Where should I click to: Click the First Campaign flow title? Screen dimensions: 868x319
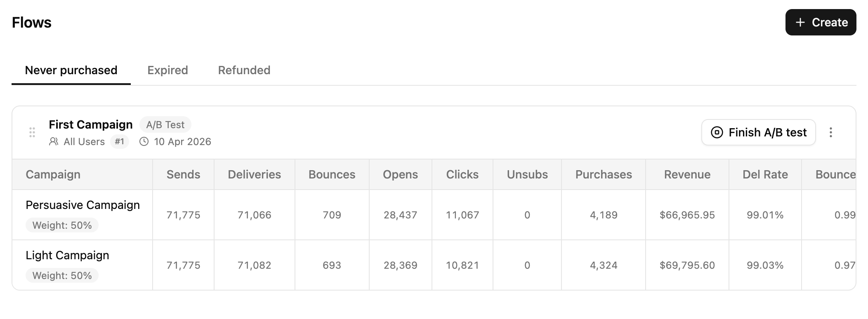pos(90,124)
